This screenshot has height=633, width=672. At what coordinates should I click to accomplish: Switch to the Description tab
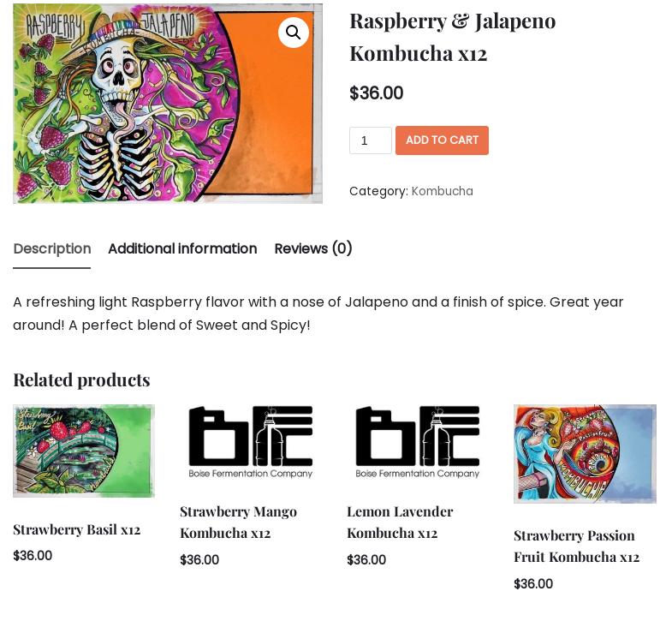click(51, 248)
